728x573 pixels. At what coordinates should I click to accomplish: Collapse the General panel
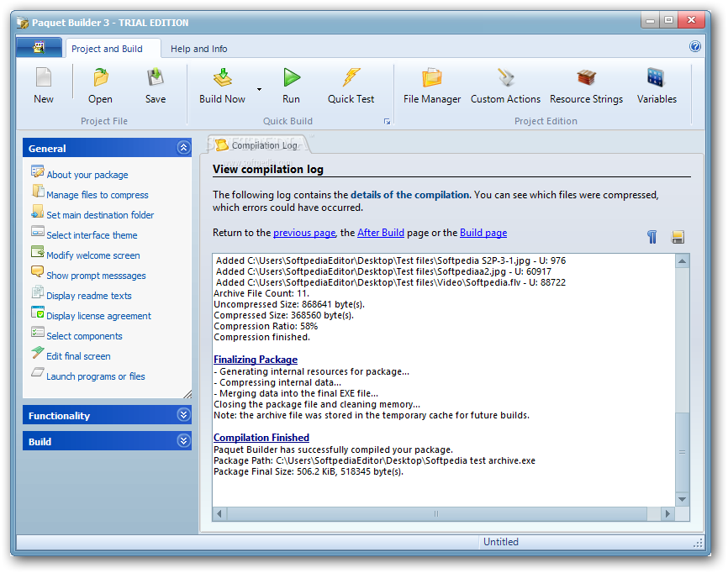[183, 148]
